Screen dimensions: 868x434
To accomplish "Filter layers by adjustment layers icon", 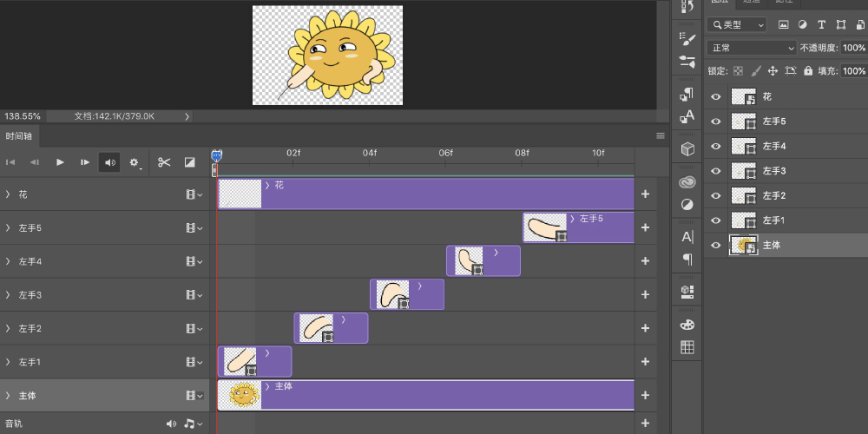I will tap(802, 24).
